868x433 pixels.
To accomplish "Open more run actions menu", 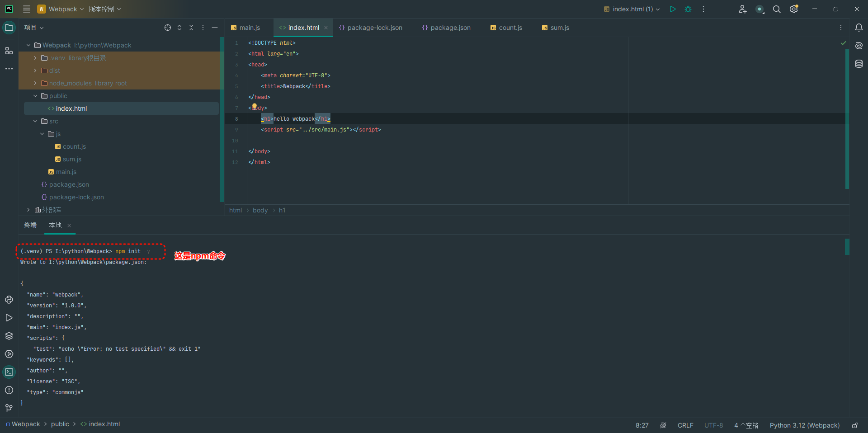I will tap(703, 9).
